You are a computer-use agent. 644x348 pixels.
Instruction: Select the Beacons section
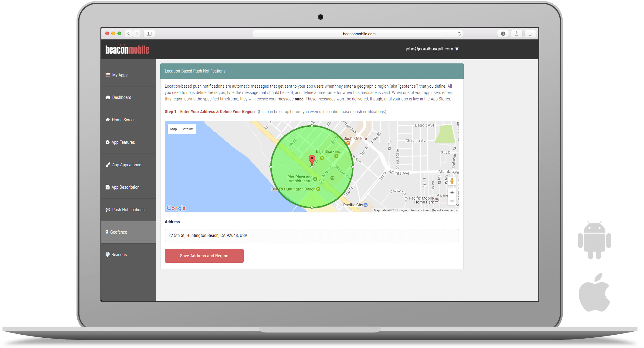point(119,254)
